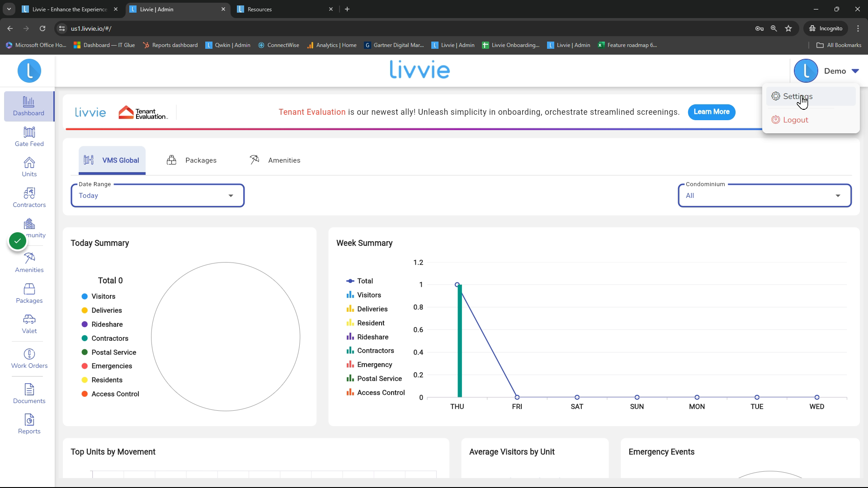Switch to the Packages tab
The height and width of the screenshot is (488, 868).
tap(192, 160)
